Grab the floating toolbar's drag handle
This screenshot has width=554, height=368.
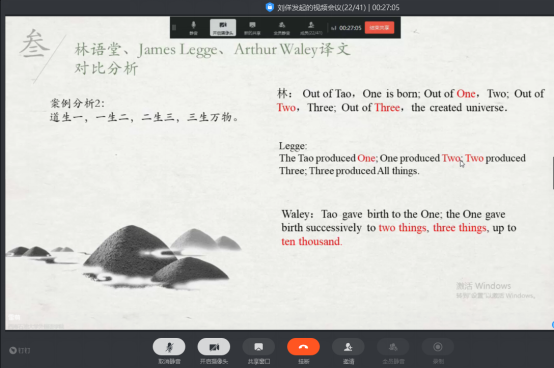(x=174, y=28)
